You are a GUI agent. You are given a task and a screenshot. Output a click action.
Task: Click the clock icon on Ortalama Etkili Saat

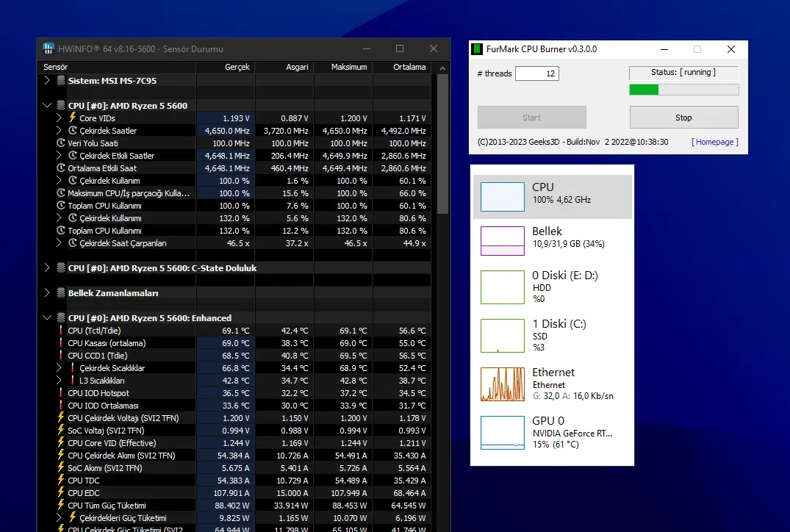[61, 168]
